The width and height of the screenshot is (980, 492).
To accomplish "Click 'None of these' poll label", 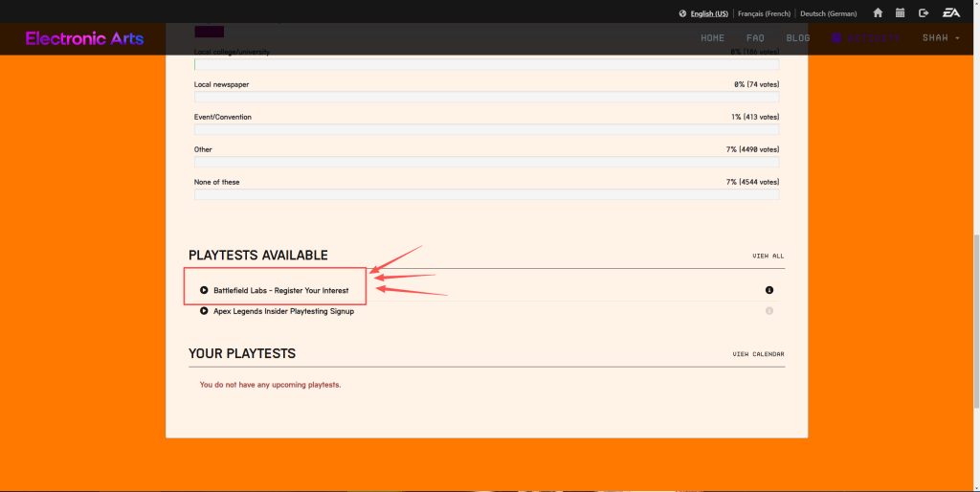I will [x=216, y=182].
